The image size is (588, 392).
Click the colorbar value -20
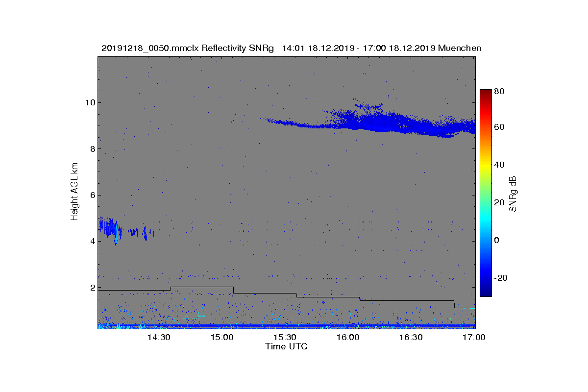500,278
